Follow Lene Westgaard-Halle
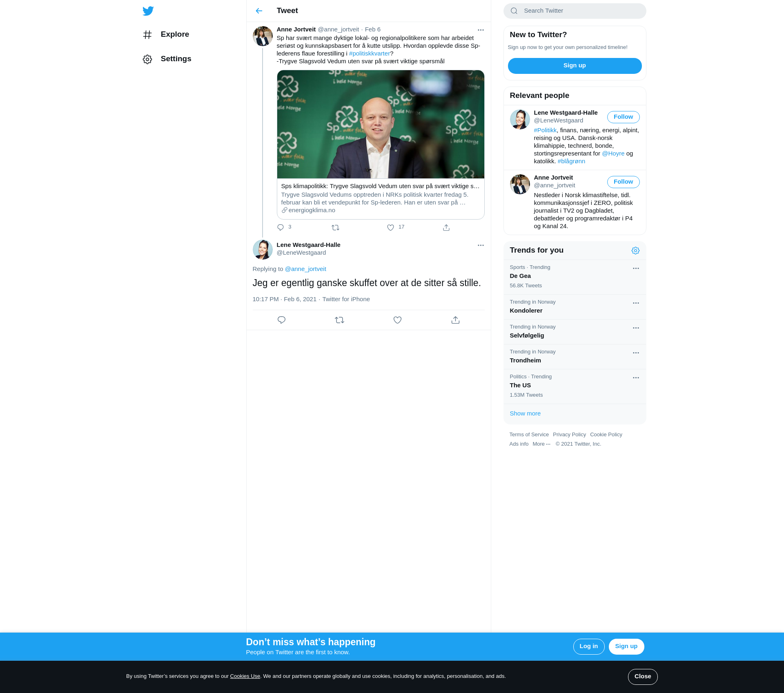The height and width of the screenshot is (693, 784). click(623, 117)
